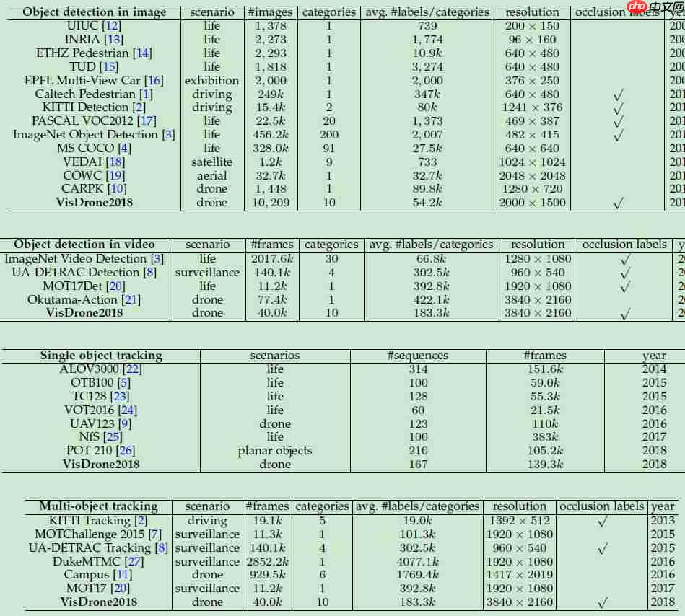The width and height of the screenshot is (685, 616).
Task: Open citation [19] next to COWC
Action: (115, 175)
